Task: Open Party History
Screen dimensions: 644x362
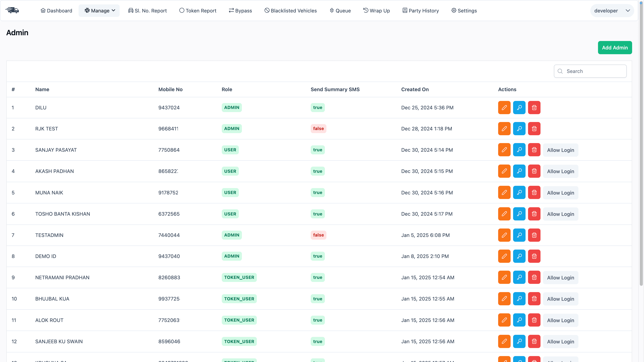Action: point(421,11)
